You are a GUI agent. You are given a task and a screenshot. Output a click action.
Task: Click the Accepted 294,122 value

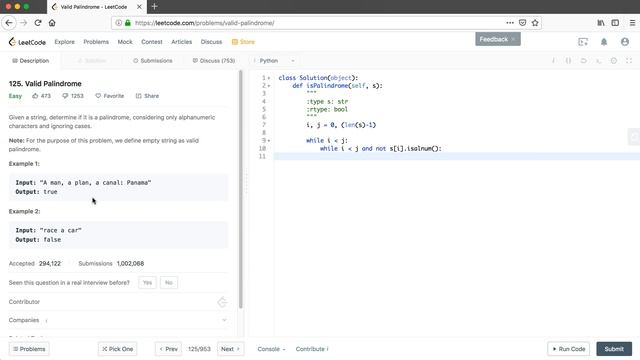[x=50, y=263]
